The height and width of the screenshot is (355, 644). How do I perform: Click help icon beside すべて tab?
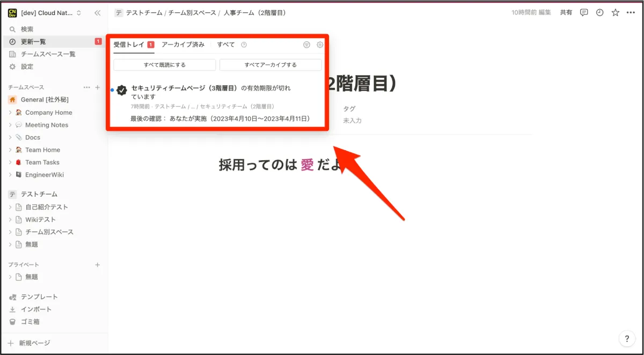244,45
